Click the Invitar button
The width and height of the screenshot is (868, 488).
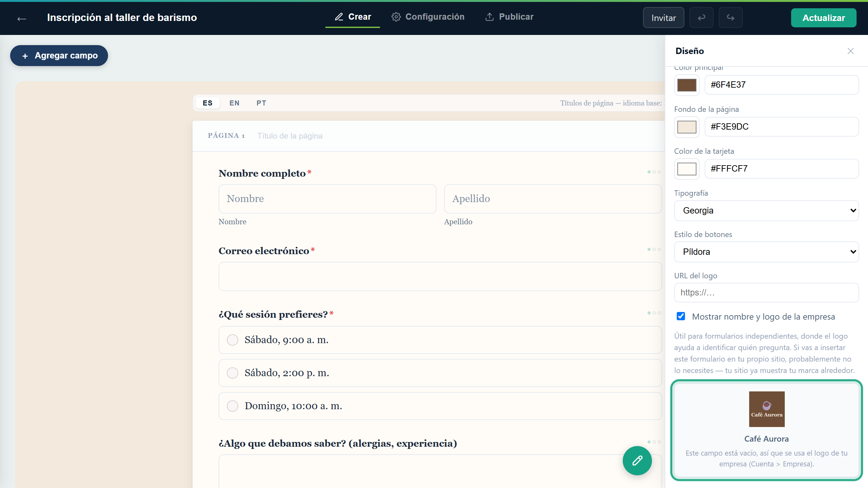point(663,17)
